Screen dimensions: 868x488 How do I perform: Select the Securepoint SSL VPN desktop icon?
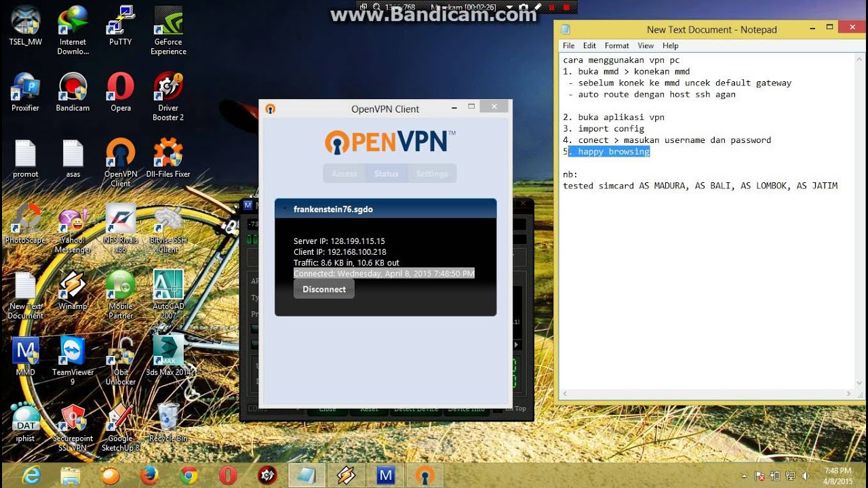click(x=73, y=427)
